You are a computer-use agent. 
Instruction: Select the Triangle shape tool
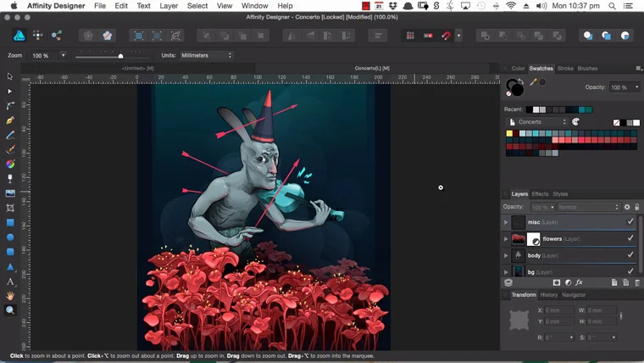(10, 267)
